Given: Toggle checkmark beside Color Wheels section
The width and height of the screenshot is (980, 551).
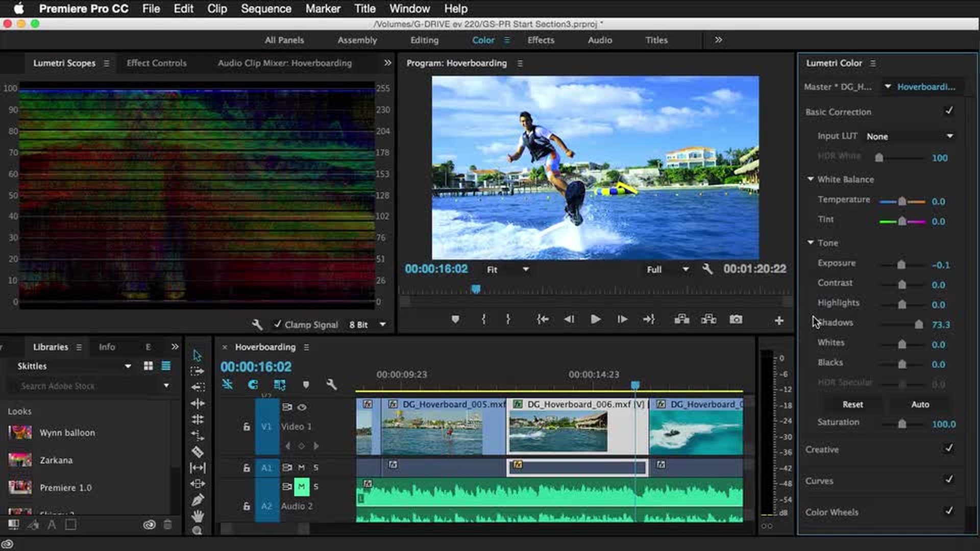Looking at the screenshot, I should tap(949, 512).
